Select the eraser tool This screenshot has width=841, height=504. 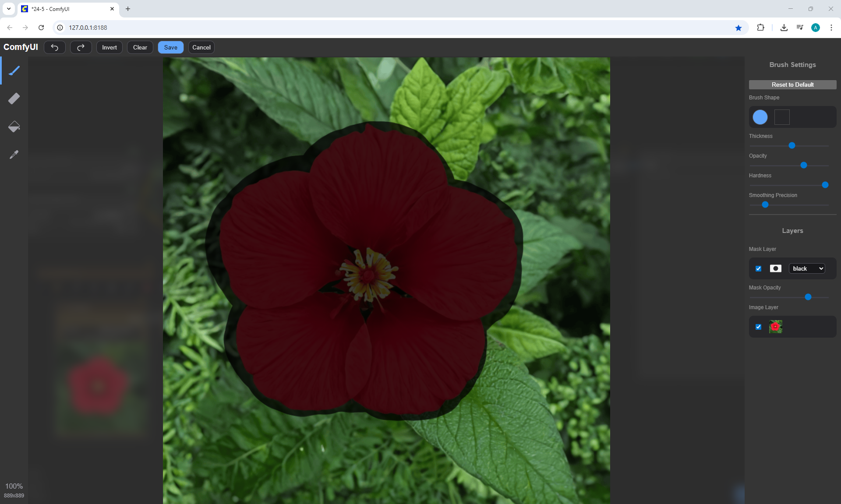click(14, 99)
